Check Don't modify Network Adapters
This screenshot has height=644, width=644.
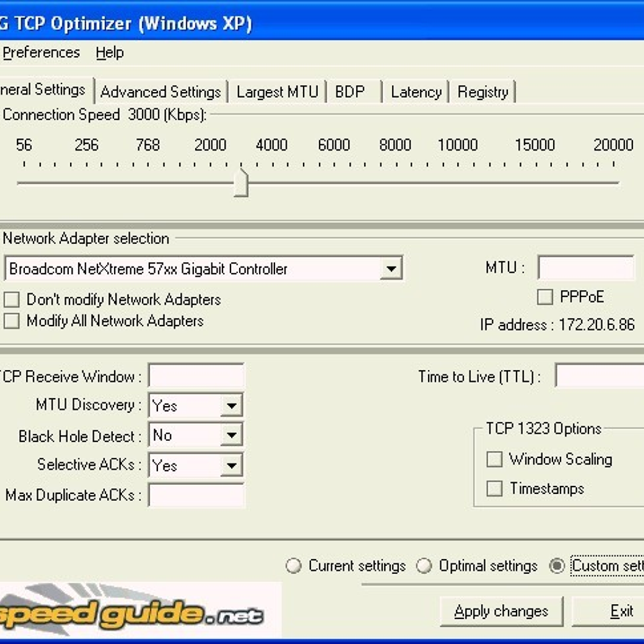12,299
